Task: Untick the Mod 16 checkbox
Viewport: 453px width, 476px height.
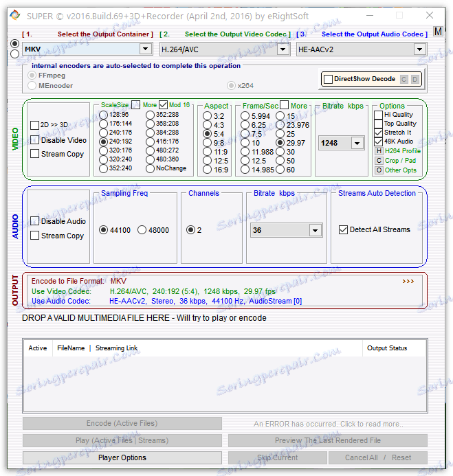Action: (163, 104)
